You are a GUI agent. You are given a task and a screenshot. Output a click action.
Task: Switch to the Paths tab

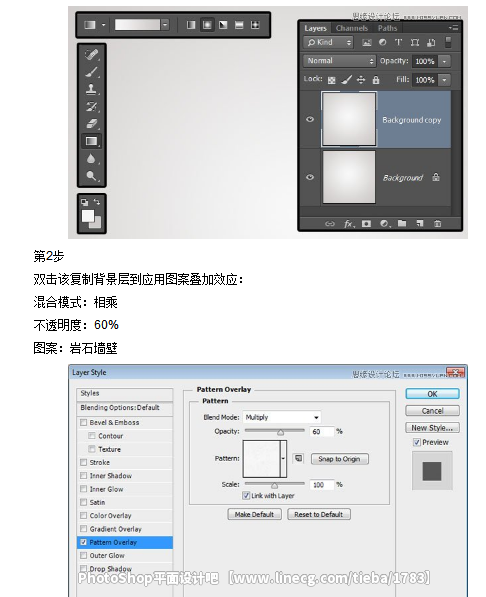[387, 28]
